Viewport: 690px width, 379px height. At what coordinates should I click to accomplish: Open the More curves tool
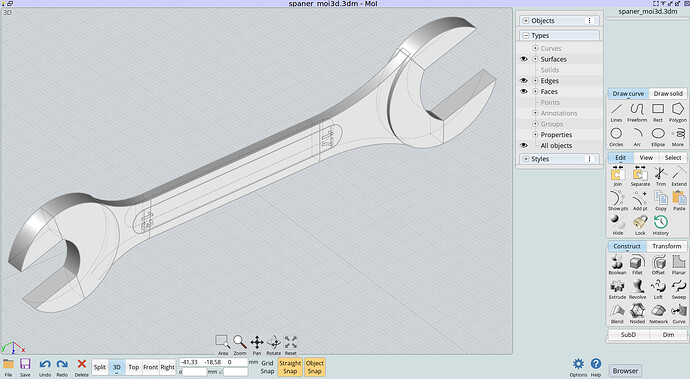(678, 137)
